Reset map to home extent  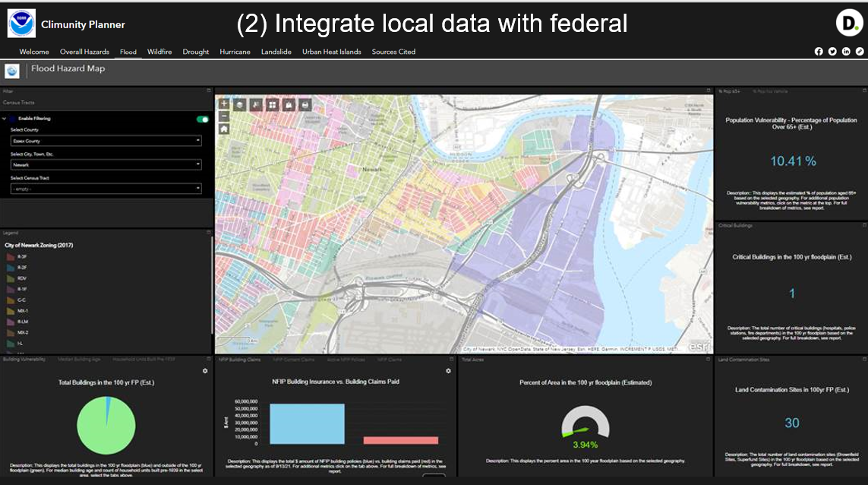pos(224,129)
